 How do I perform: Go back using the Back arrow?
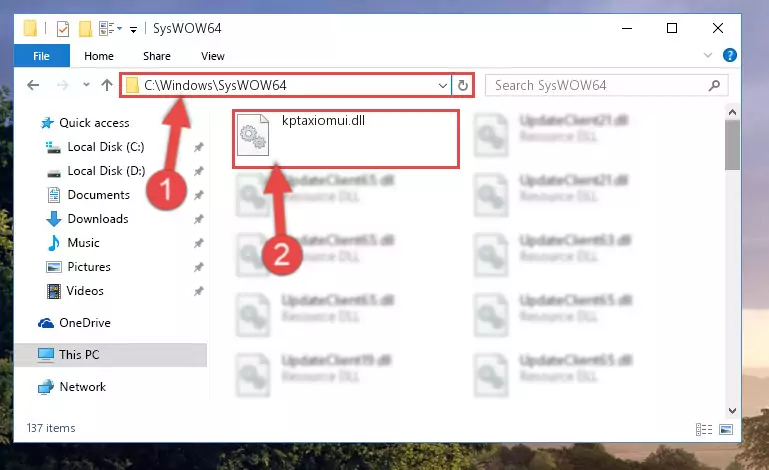point(33,85)
